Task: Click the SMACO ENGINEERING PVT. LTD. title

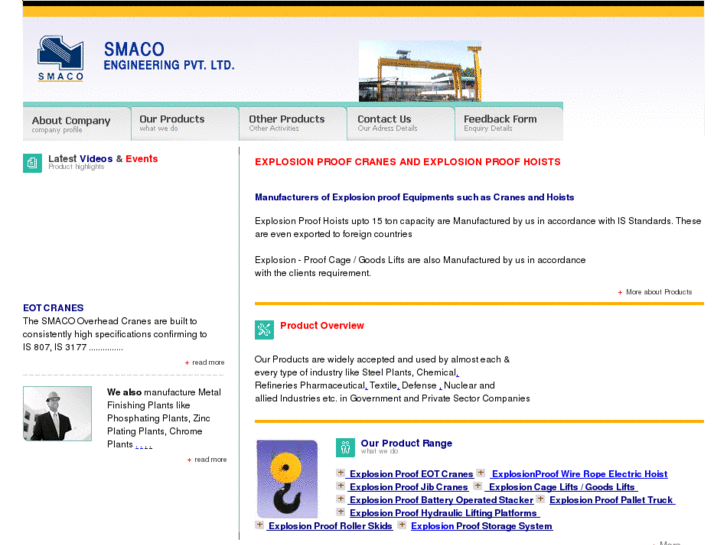Action: click(169, 56)
